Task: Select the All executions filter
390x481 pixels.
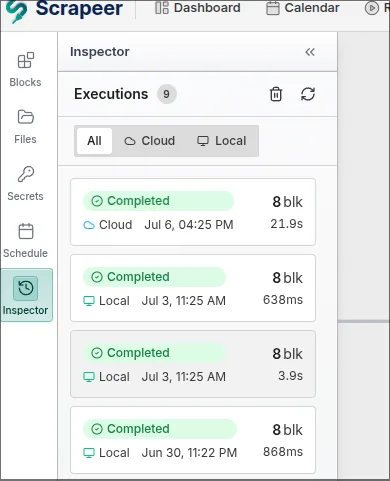Action: (x=94, y=141)
